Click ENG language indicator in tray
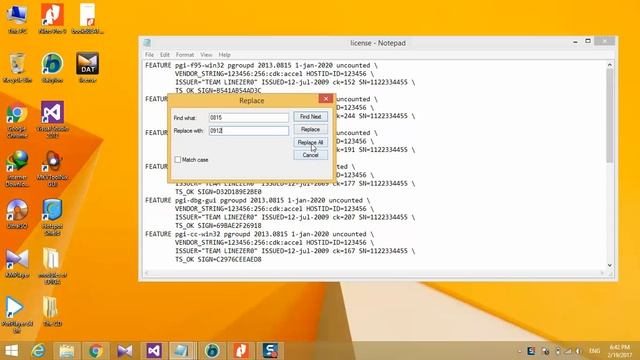Image resolution: width=640 pixels, height=360 pixels. [x=594, y=351]
